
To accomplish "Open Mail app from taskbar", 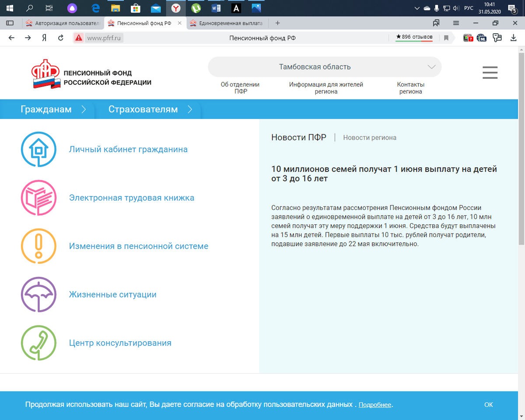I will tap(156, 8).
